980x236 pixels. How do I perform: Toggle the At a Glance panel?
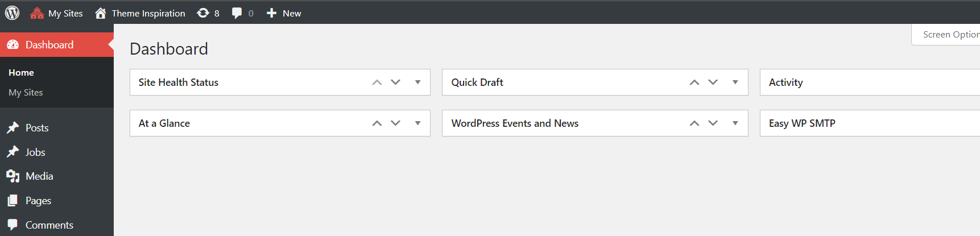417,123
